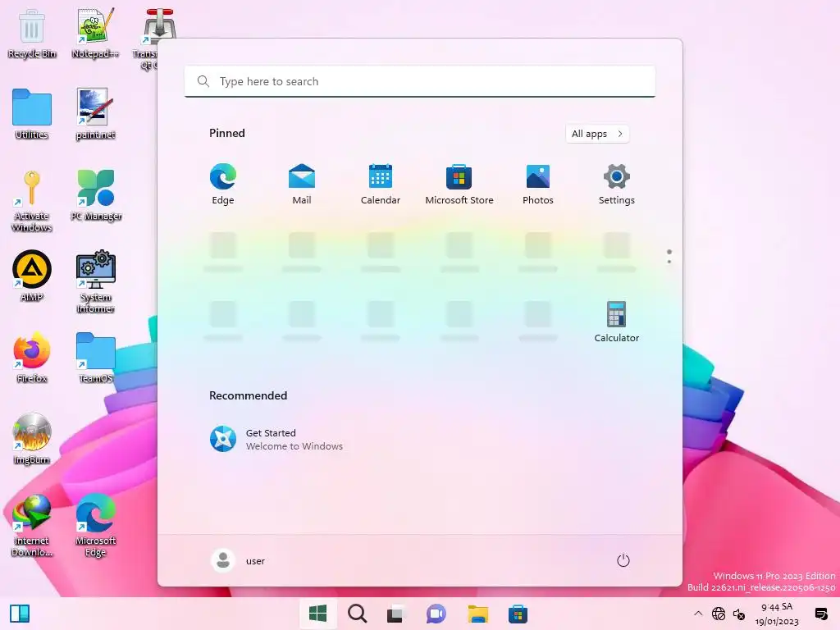Open the Photos pinned app

pos(538,185)
